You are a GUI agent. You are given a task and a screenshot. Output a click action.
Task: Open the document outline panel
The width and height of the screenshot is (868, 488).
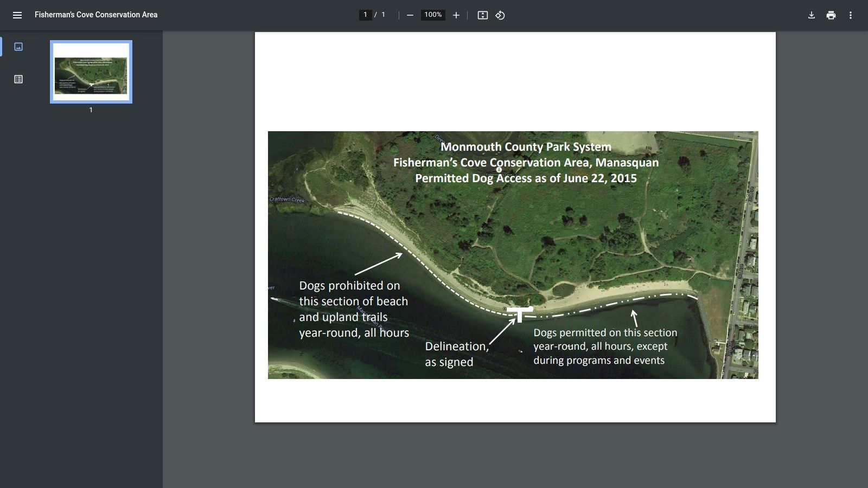pyautogui.click(x=18, y=79)
